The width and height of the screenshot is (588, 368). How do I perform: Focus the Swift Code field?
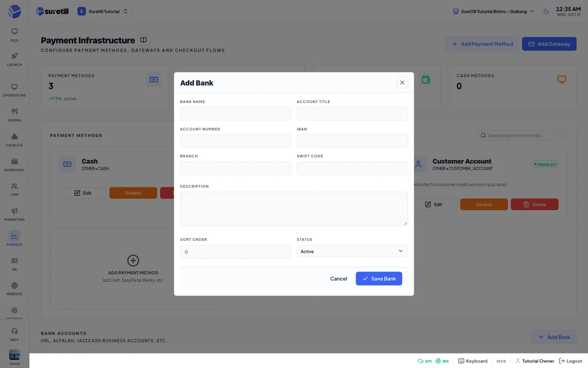pos(352,168)
